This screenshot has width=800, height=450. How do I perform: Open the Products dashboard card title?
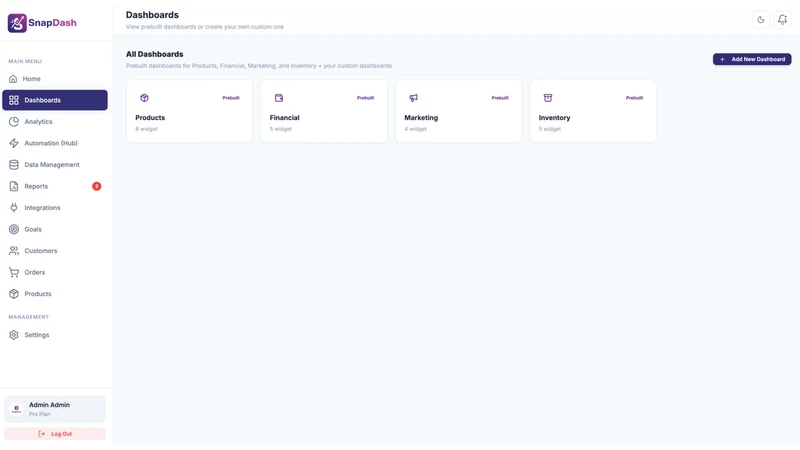(x=150, y=117)
